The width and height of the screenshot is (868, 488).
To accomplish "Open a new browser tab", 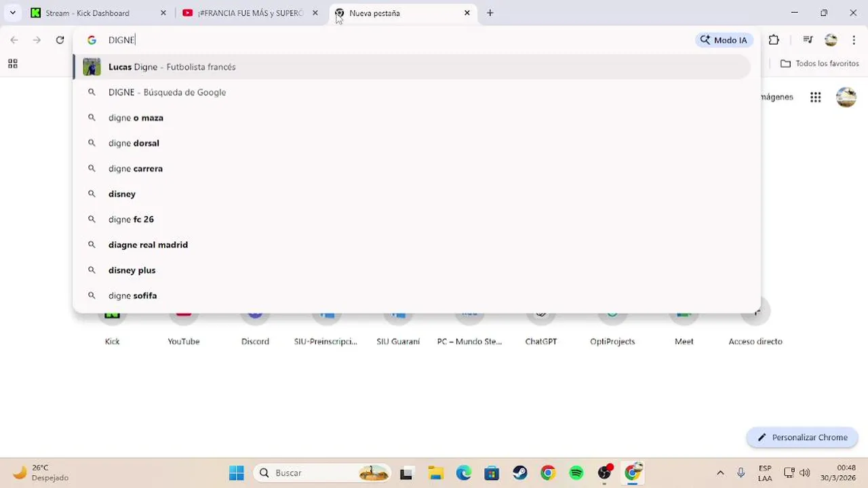I will (490, 13).
